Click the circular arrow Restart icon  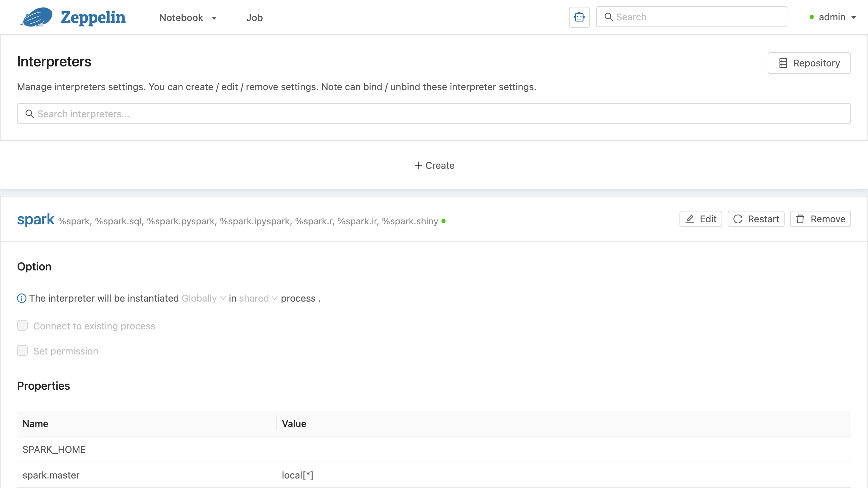tap(738, 219)
